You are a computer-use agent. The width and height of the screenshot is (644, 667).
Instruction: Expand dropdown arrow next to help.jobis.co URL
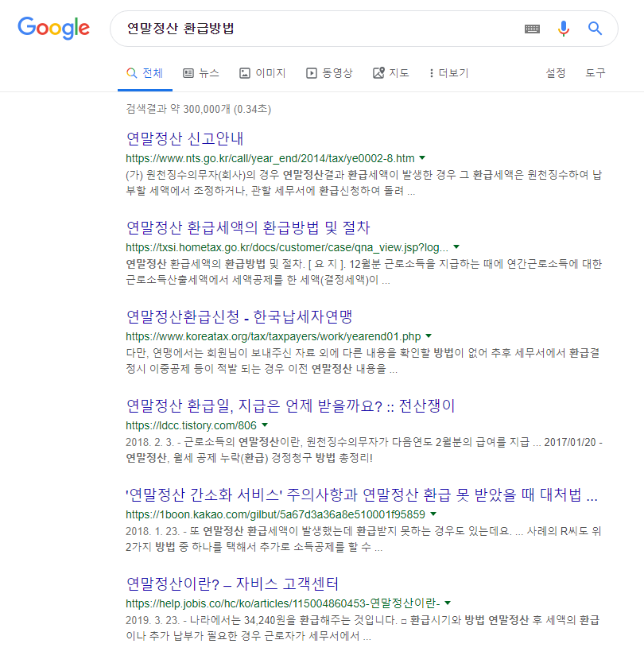click(x=448, y=603)
